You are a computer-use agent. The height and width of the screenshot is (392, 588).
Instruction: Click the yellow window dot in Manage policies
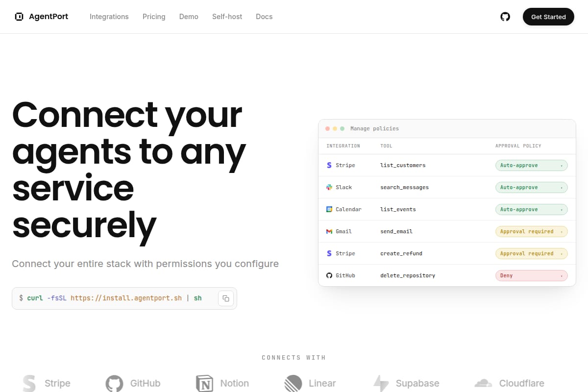click(335, 128)
